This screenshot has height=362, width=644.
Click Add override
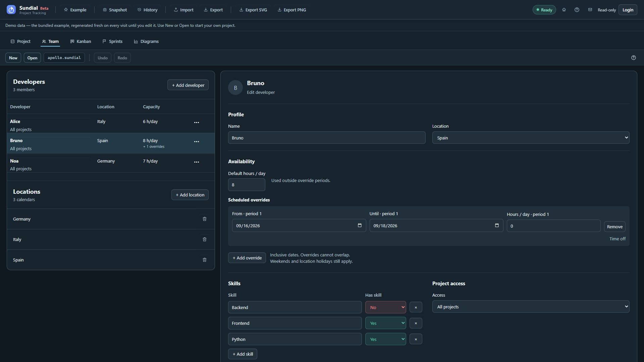point(247,258)
